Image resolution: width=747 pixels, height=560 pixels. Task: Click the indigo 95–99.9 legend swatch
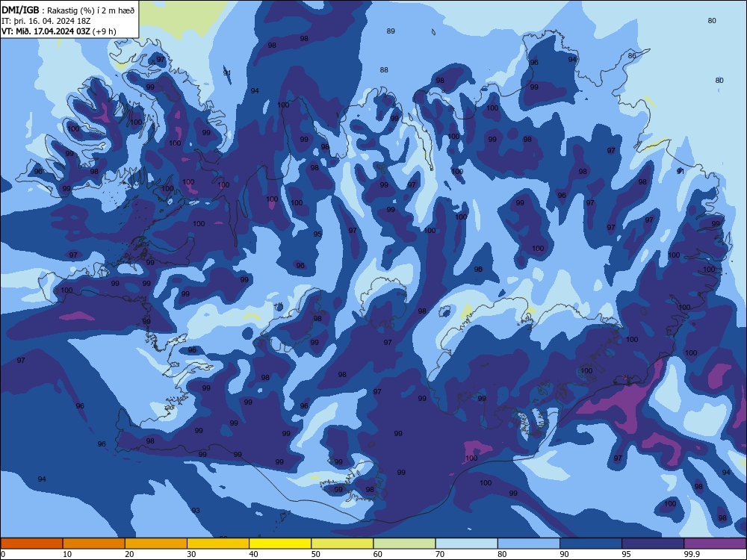tap(653, 544)
